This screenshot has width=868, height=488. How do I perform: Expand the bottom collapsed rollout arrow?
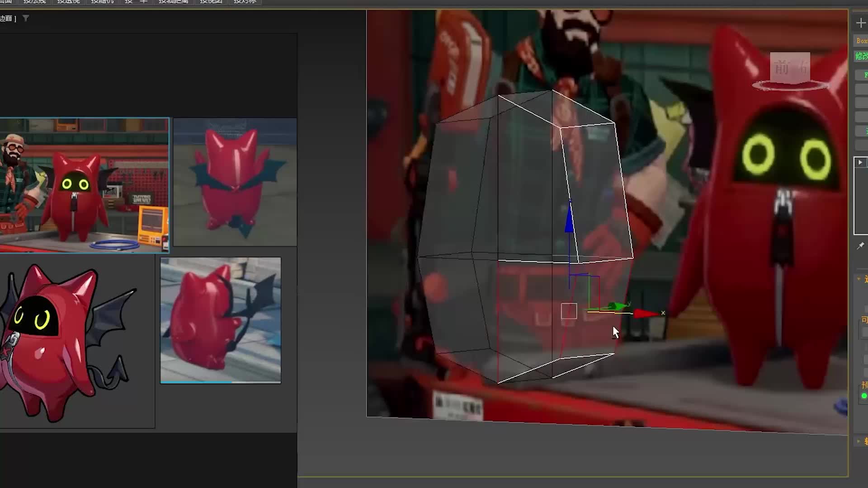[859, 441]
